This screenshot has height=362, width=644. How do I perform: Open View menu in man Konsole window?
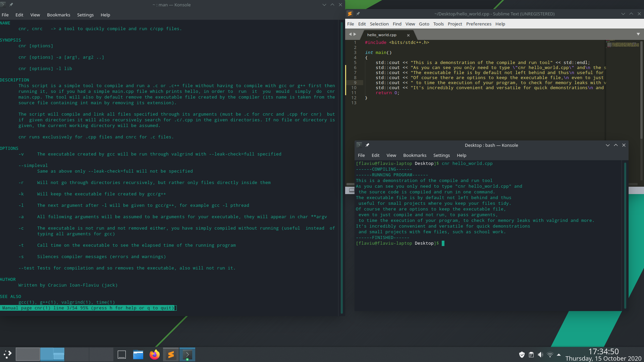[x=35, y=15]
